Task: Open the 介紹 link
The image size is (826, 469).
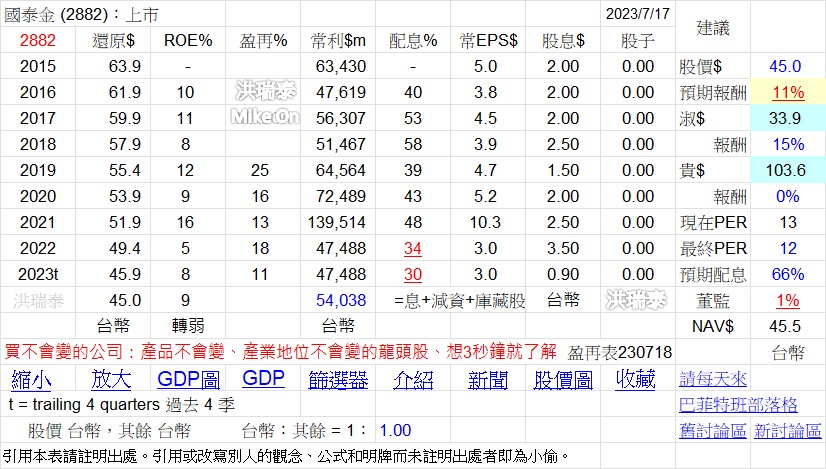Action: click(414, 379)
